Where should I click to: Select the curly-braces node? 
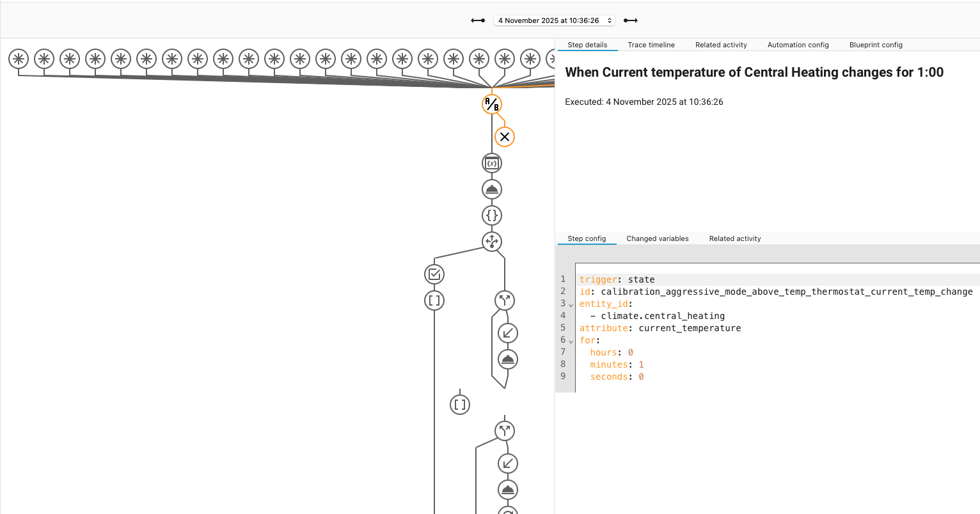click(x=492, y=215)
